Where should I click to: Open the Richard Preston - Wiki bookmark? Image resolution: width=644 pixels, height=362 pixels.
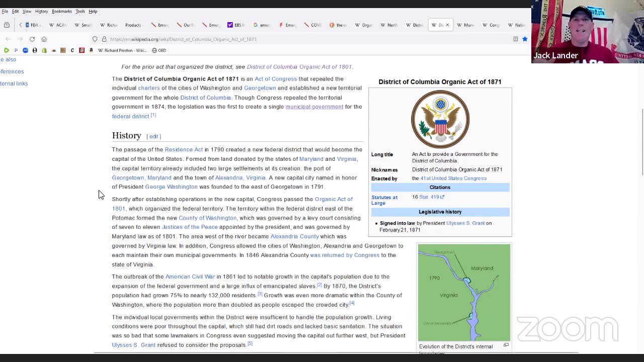click(x=122, y=50)
